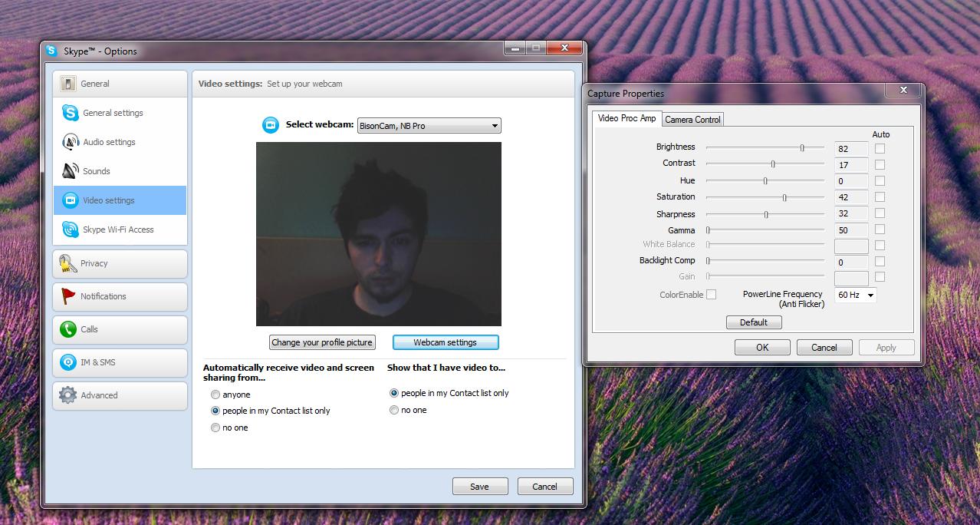Click the Video settings camera icon
Screen dimensions: 980x525
point(71,200)
